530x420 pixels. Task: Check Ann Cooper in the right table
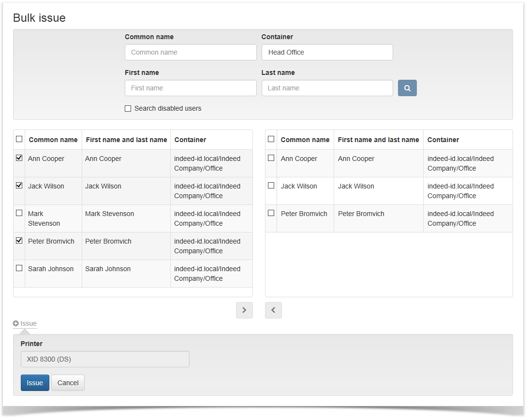271,158
